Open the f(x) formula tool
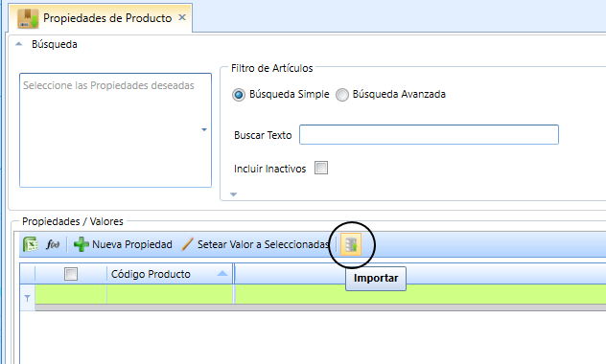Screen dimensions: 606x364 point(53,244)
